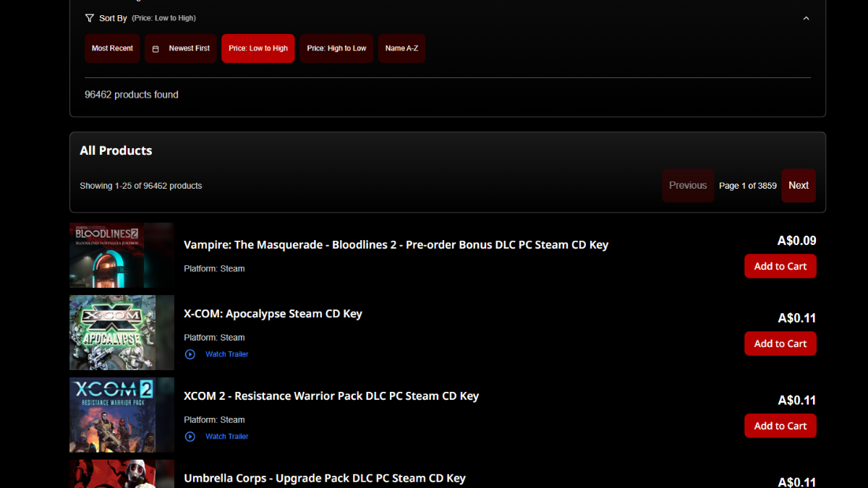Collapse the Sort By section chevron
The width and height of the screenshot is (868, 488).
coord(806,18)
